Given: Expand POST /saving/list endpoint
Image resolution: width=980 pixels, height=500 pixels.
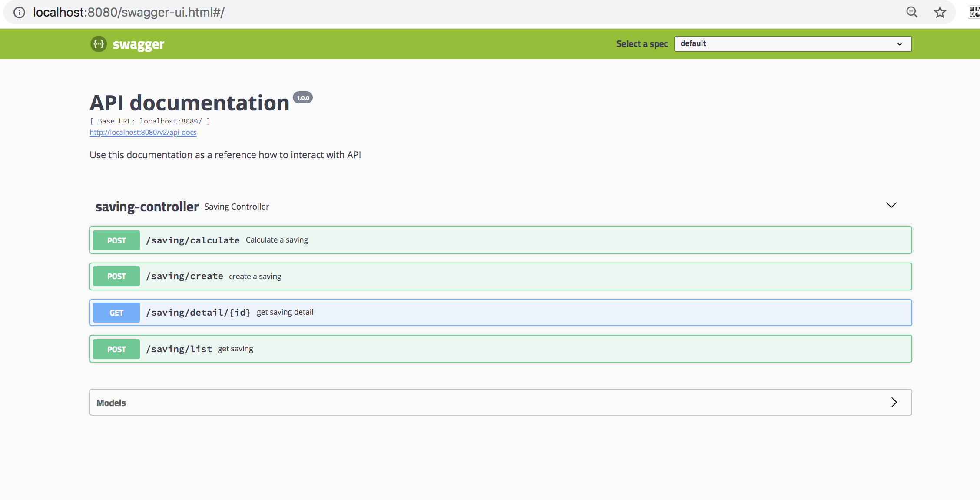Looking at the screenshot, I should click(500, 349).
